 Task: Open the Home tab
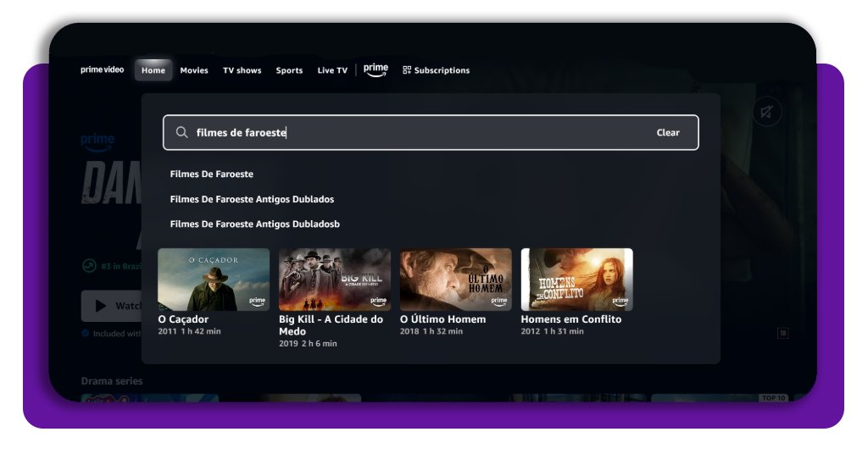tap(153, 70)
